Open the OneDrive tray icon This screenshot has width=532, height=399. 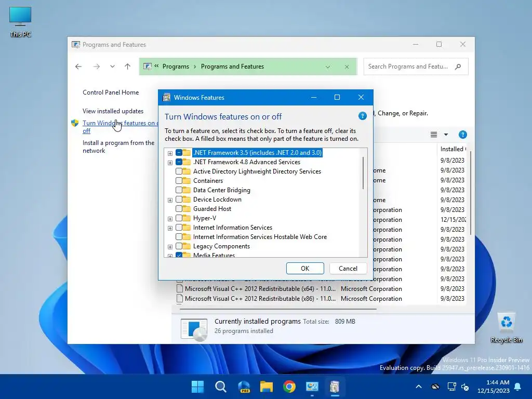click(x=435, y=387)
